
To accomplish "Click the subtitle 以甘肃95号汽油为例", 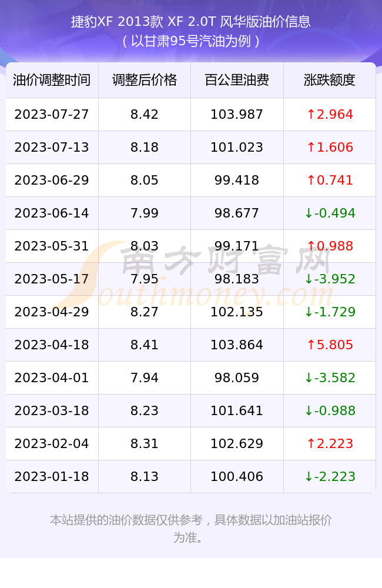I will 191,41.
